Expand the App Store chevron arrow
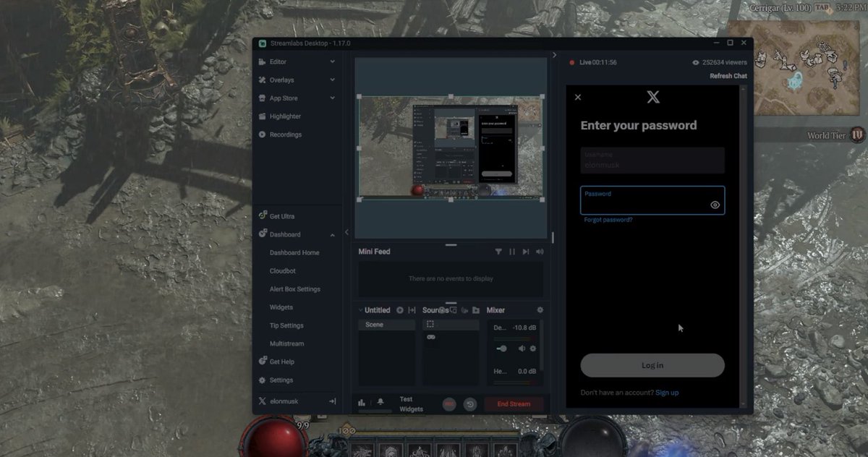 [333, 98]
